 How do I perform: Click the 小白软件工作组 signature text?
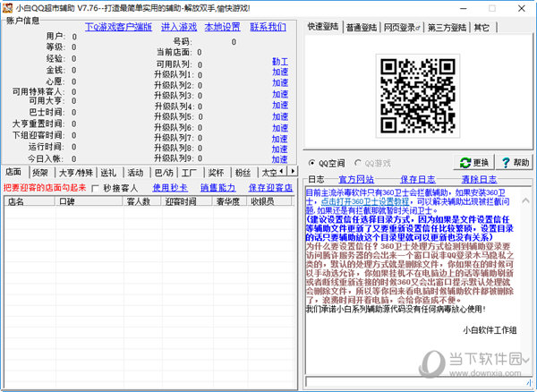(490, 330)
